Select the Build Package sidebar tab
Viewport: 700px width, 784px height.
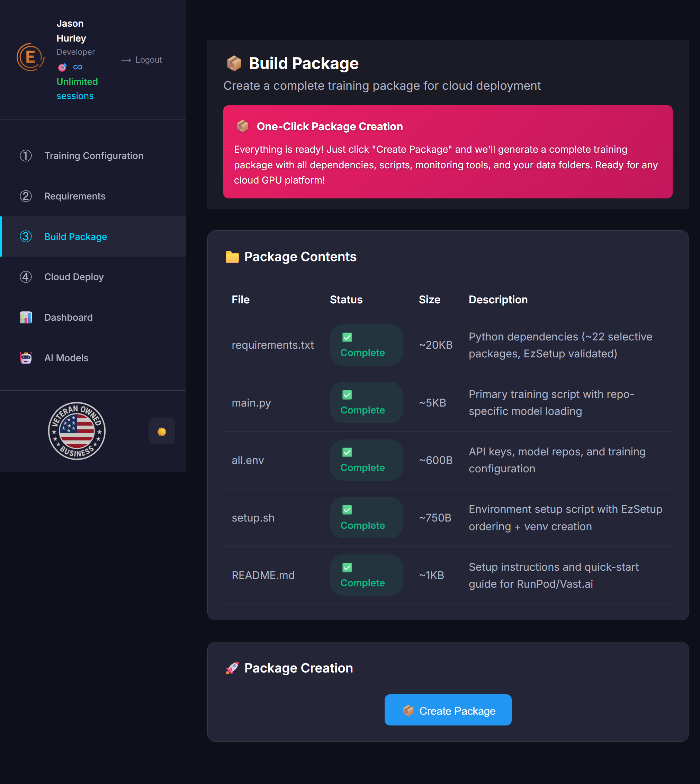[75, 237]
